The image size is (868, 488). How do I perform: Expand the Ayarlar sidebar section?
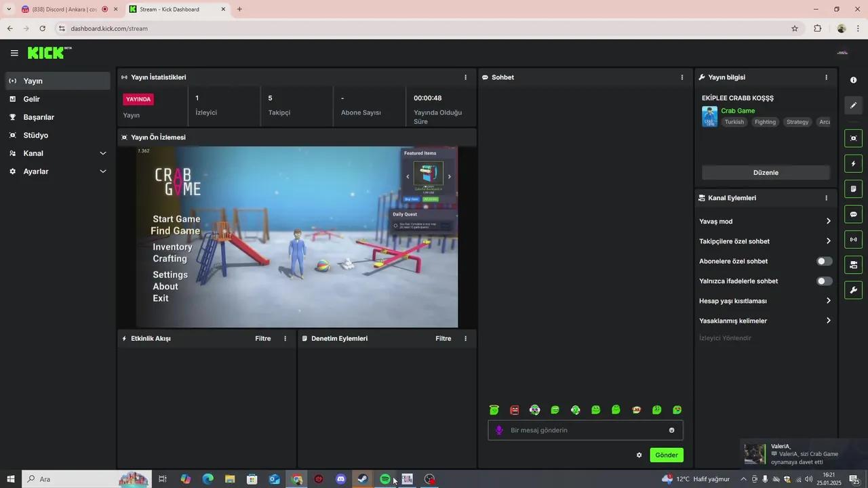tap(58, 171)
